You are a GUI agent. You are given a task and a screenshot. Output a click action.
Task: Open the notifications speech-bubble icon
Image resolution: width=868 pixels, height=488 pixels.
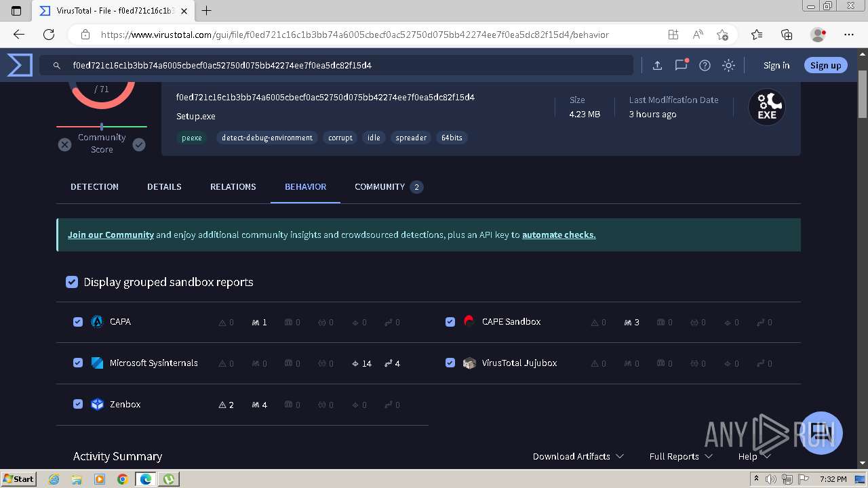pyautogui.click(x=682, y=65)
